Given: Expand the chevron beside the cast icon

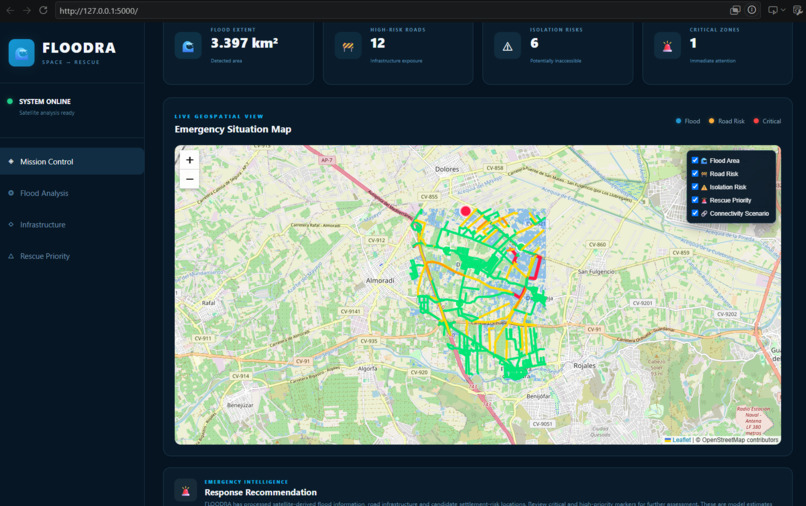Looking at the screenshot, I should coord(782,10).
